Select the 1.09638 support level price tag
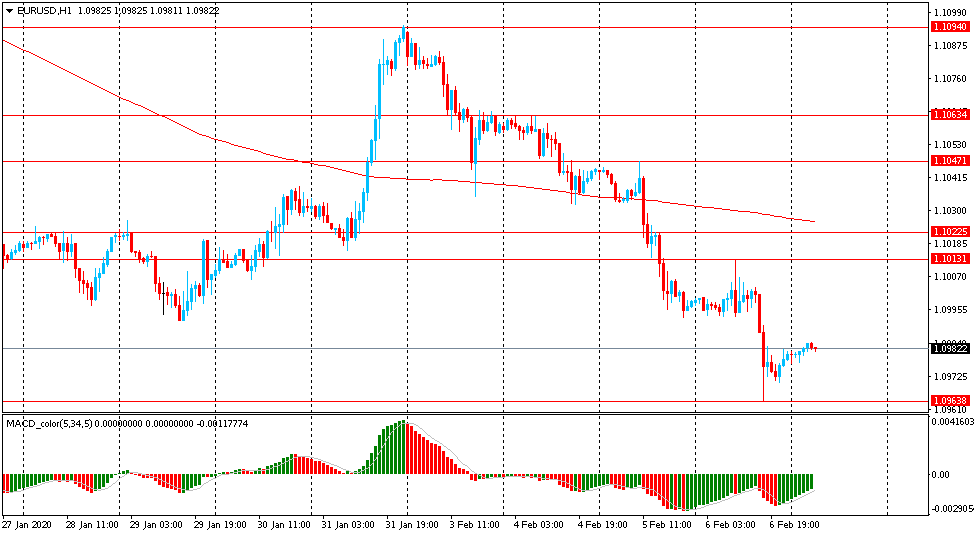The image size is (974, 536). click(x=949, y=401)
